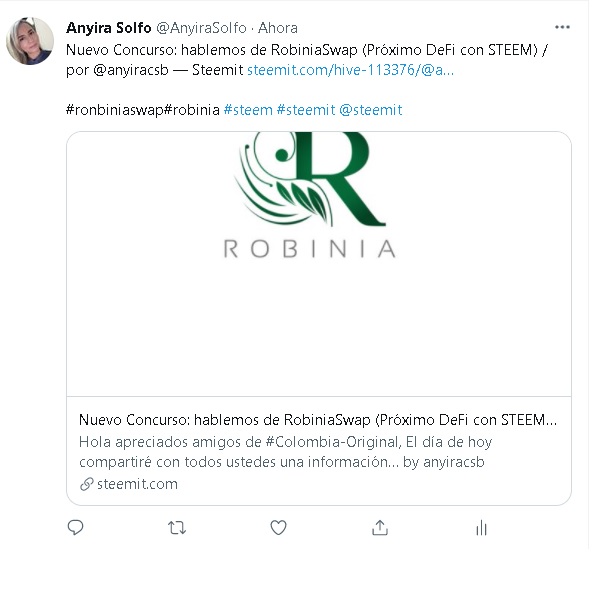Visit the @steemit mention

click(x=371, y=110)
